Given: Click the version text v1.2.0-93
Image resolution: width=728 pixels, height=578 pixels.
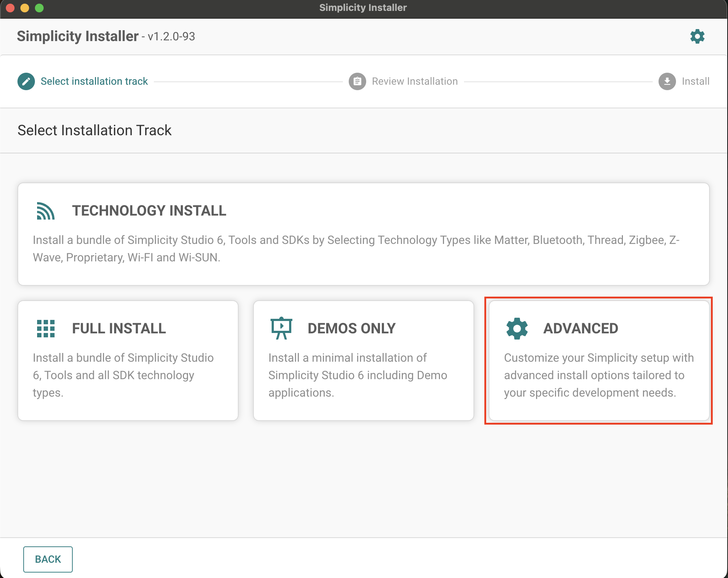Looking at the screenshot, I should [x=171, y=37].
